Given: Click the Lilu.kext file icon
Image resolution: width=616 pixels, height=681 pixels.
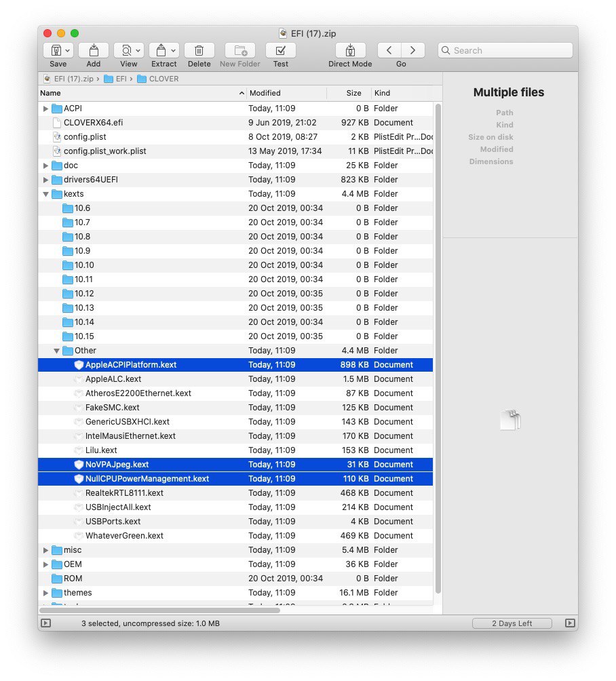Looking at the screenshot, I should click(79, 450).
